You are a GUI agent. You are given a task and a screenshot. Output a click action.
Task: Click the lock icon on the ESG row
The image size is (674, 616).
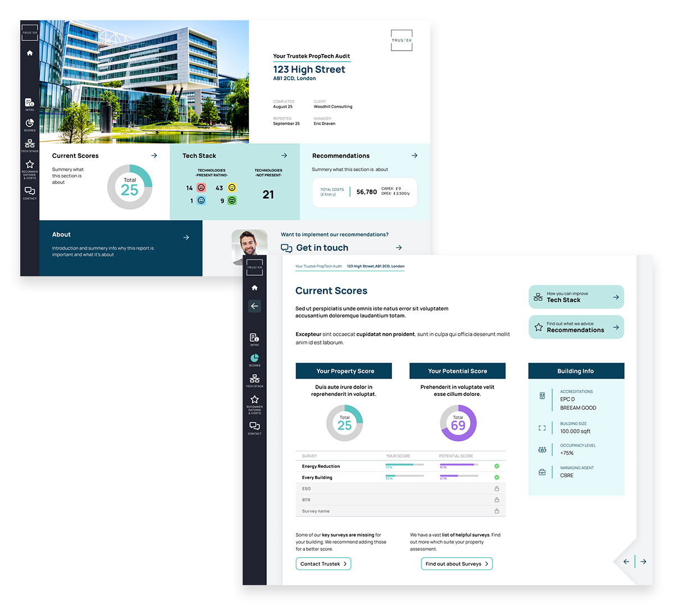(x=497, y=489)
